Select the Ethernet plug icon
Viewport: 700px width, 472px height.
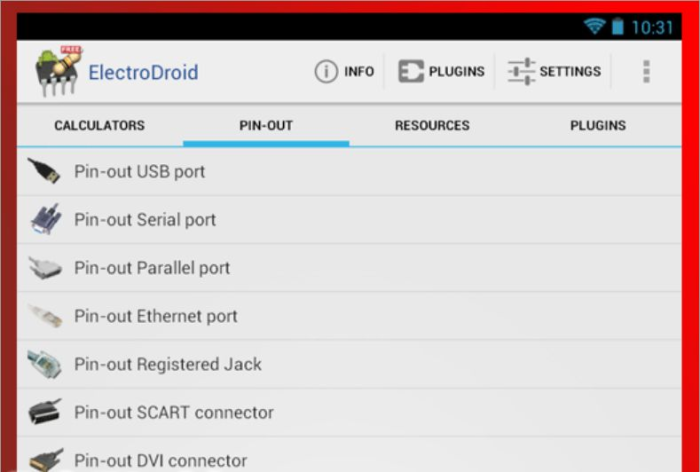(45, 316)
